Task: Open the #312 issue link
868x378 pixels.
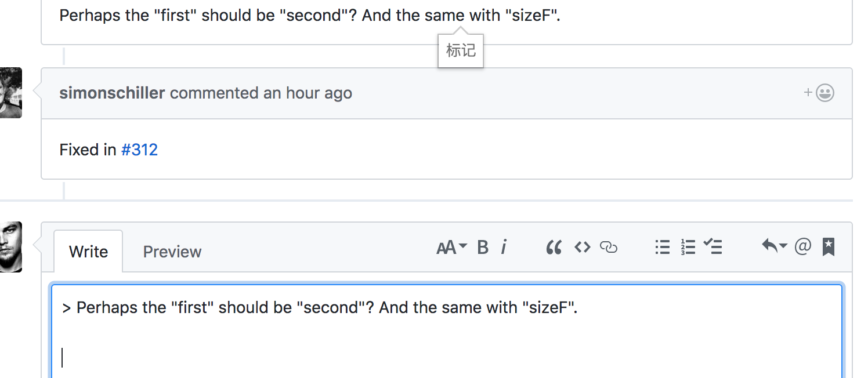Action: coord(139,150)
